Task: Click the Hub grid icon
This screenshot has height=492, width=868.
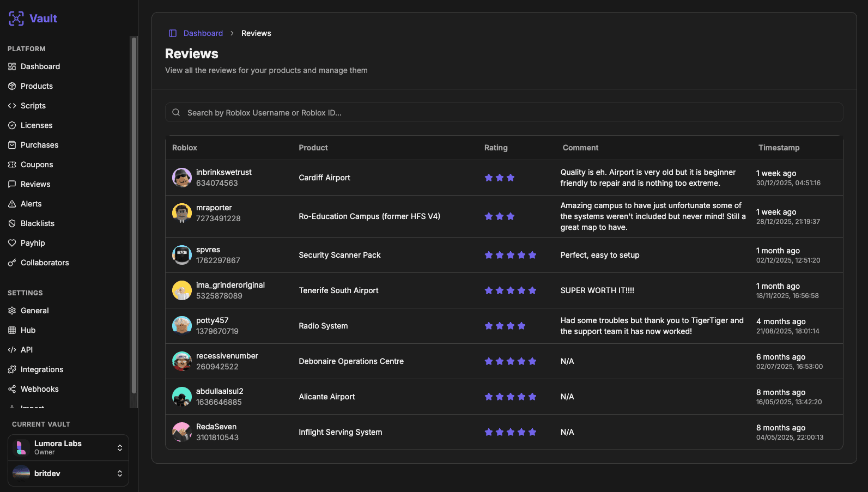Action: pos(12,330)
